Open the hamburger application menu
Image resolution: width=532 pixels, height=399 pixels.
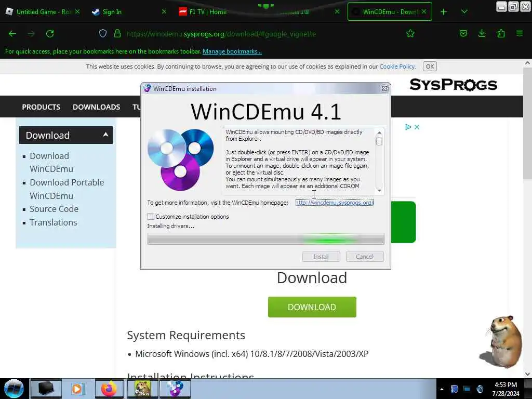[x=520, y=33]
